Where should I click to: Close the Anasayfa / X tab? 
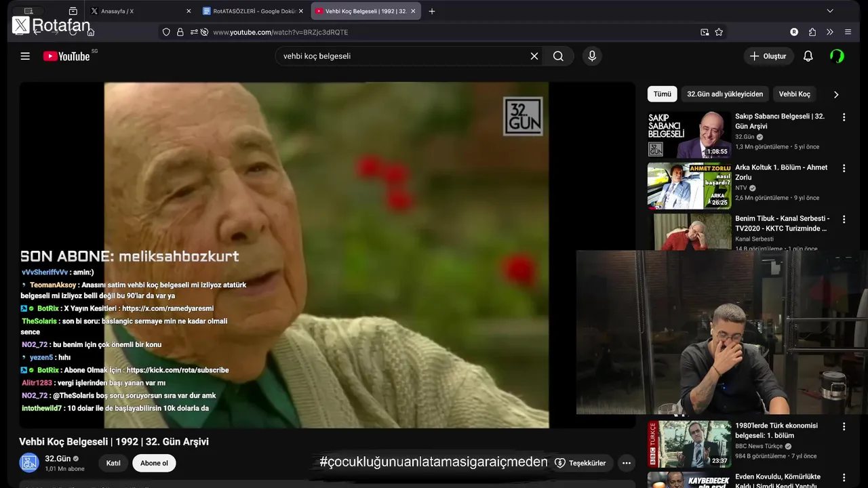pos(189,11)
